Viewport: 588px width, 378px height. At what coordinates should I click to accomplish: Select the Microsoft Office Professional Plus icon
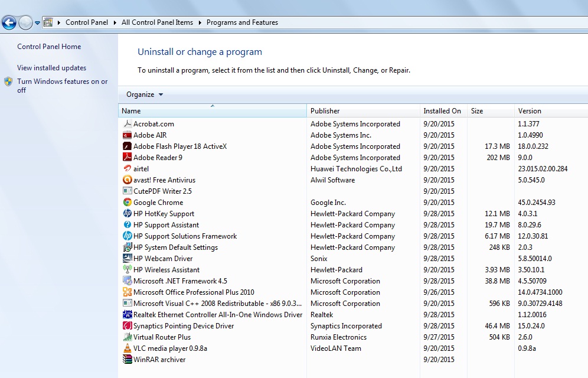pos(127,292)
